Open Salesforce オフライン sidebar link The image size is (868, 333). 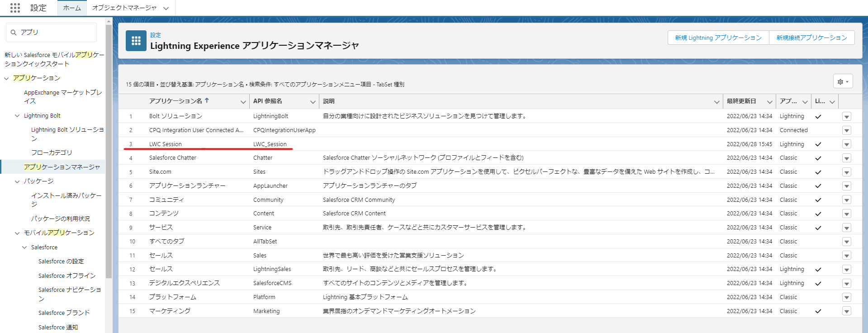[67, 276]
